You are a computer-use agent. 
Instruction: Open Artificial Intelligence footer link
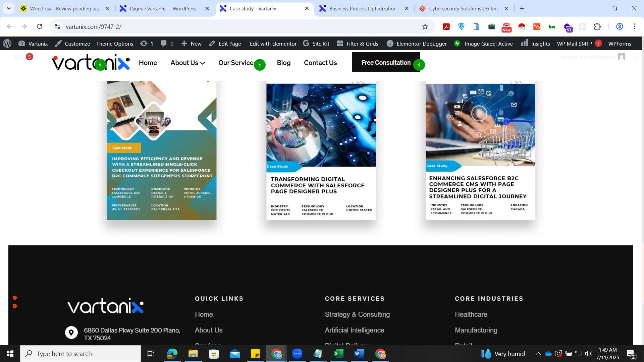[x=355, y=330]
